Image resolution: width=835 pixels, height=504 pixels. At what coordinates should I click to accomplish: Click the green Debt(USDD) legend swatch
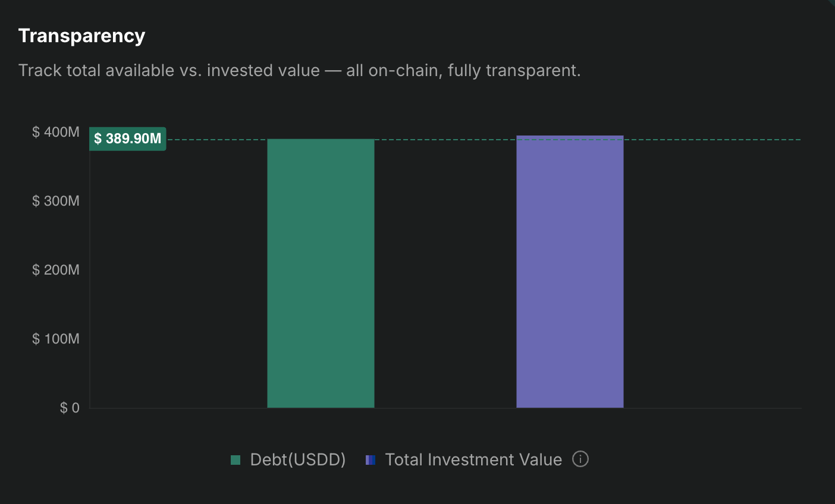236,460
